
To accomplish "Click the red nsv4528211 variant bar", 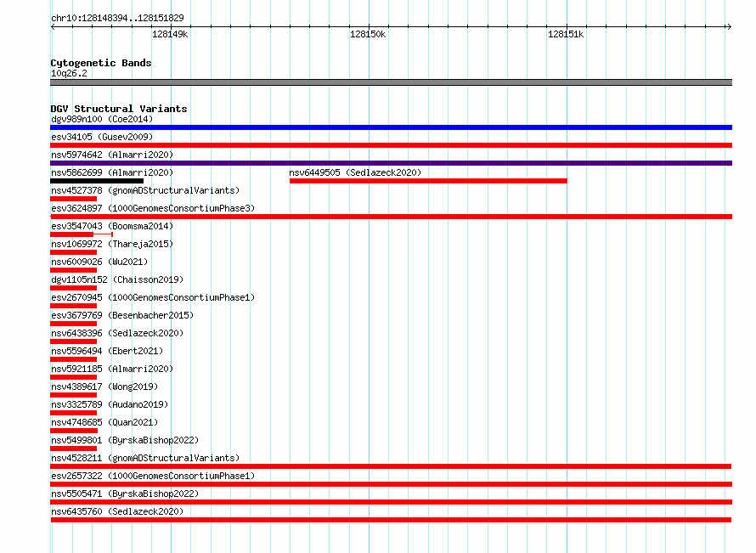I will tap(391, 466).
